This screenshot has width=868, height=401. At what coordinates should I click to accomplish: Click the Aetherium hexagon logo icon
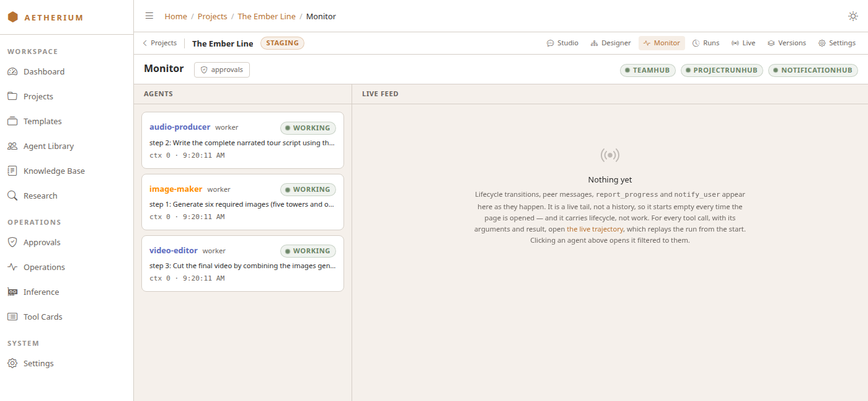pyautogui.click(x=13, y=17)
